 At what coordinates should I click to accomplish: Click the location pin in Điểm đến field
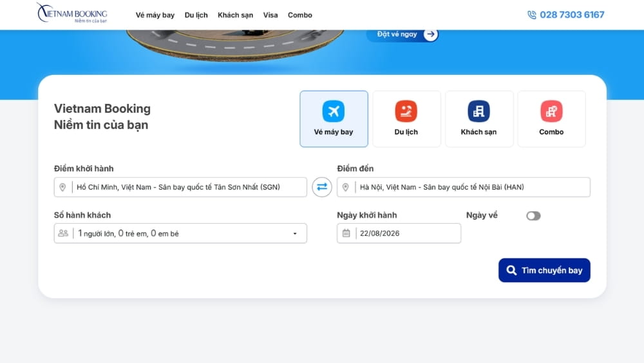[x=346, y=187]
